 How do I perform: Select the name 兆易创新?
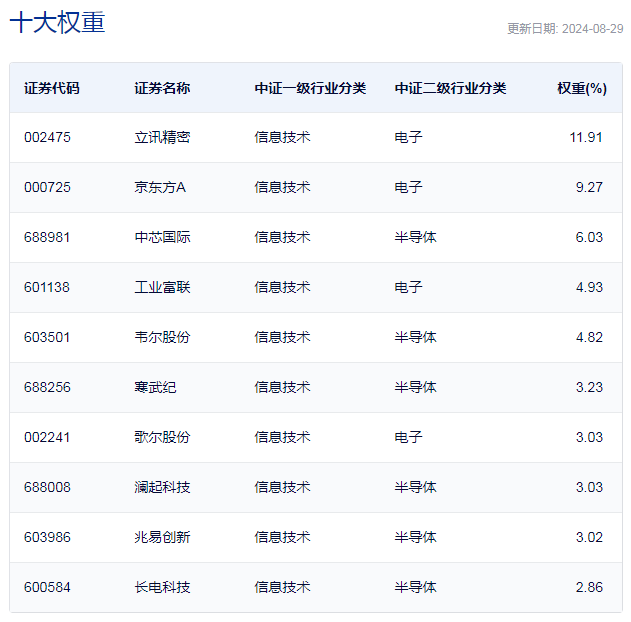pos(162,537)
